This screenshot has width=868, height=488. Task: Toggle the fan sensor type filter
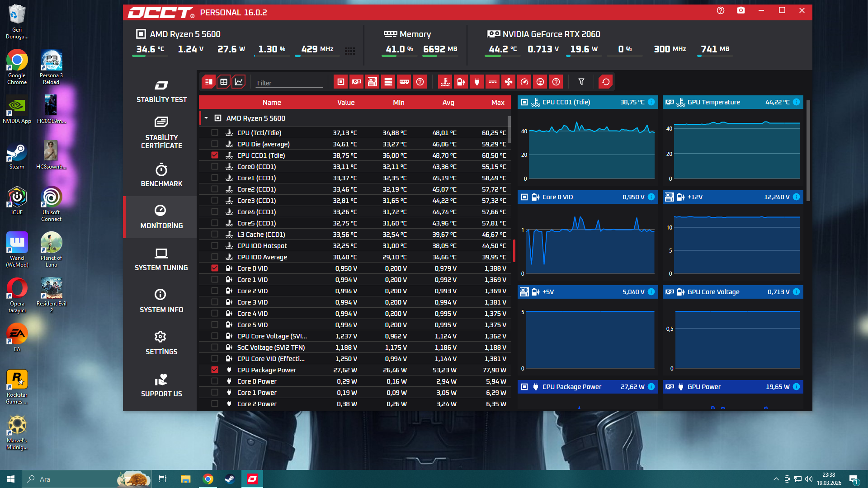pyautogui.click(x=509, y=82)
